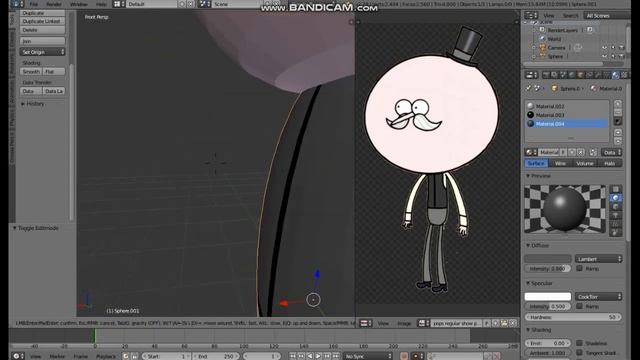Open the CookTorr specular shader dropdown

[598, 296]
